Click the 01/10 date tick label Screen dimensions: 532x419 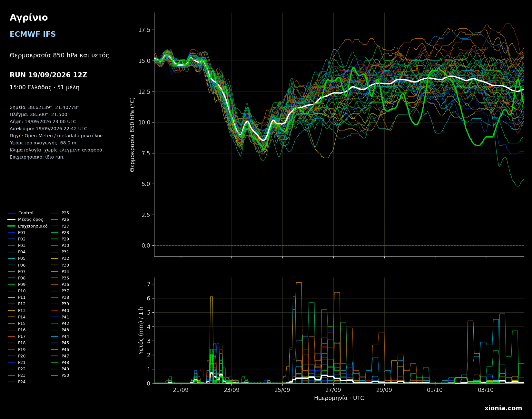pyautogui.click(x=435, y=390)
